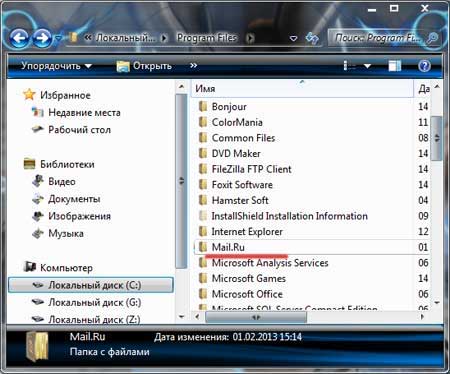Open the view options dropdown arrow
Screen dimensions: 450x374
367,66
